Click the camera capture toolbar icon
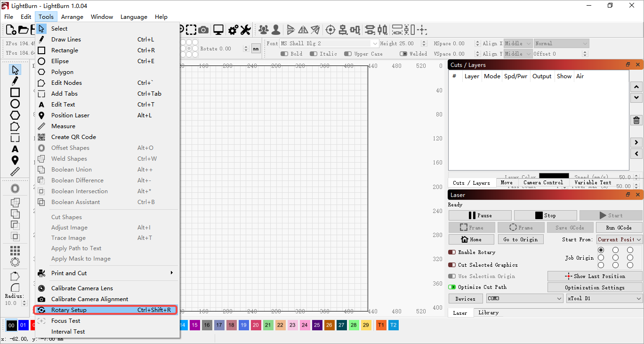The height and width of the screenshot is (344, 644). 203,30
